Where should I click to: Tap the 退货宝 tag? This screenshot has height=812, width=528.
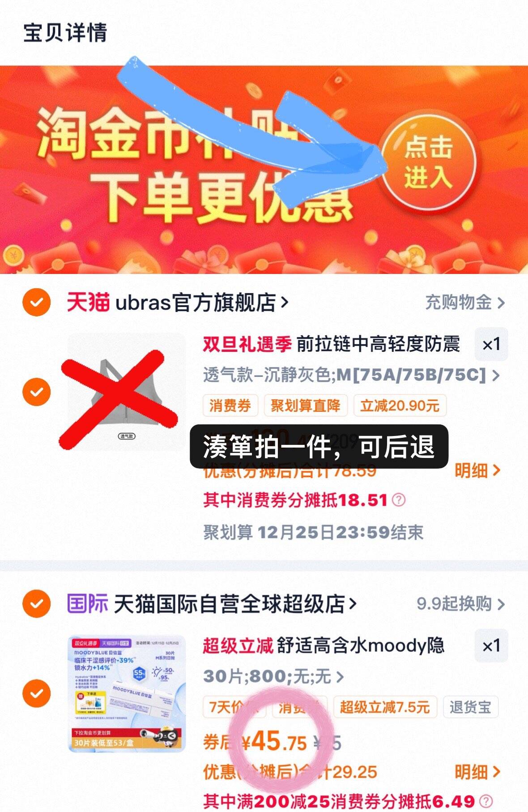[x=470, y=707]
